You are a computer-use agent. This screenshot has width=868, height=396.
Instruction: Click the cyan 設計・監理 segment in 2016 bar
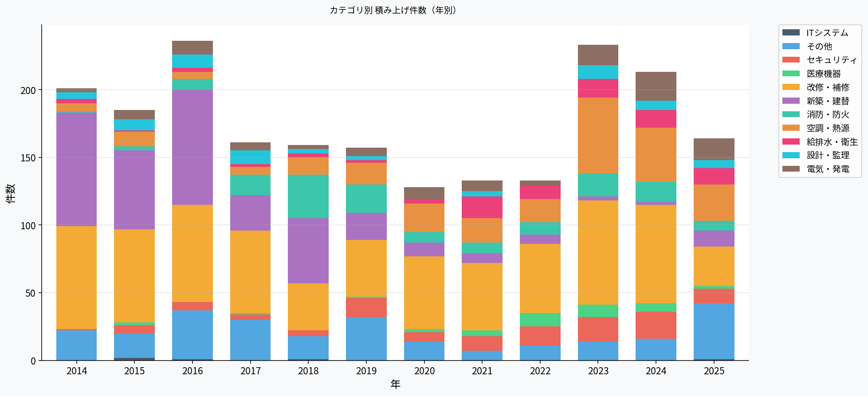192,61
